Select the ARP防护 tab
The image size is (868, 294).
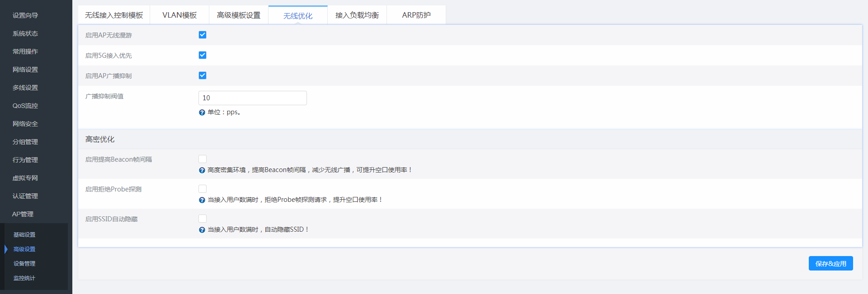click(416, 15)
